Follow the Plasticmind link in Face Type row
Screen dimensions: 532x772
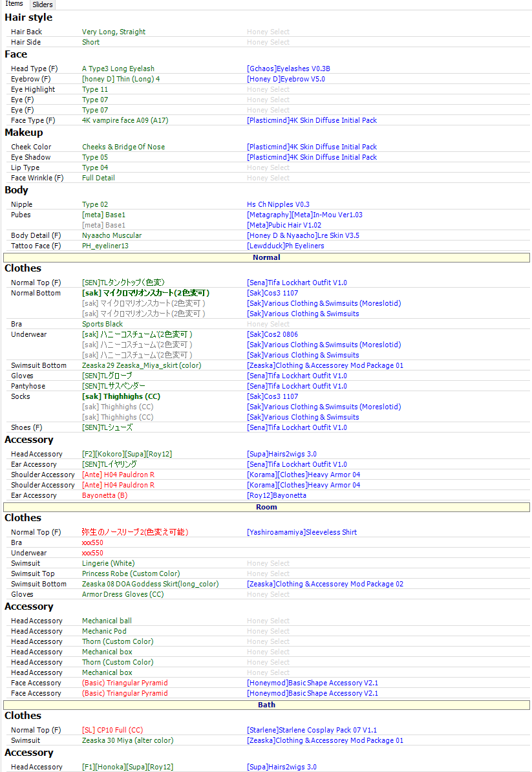(x=312, y=121)
